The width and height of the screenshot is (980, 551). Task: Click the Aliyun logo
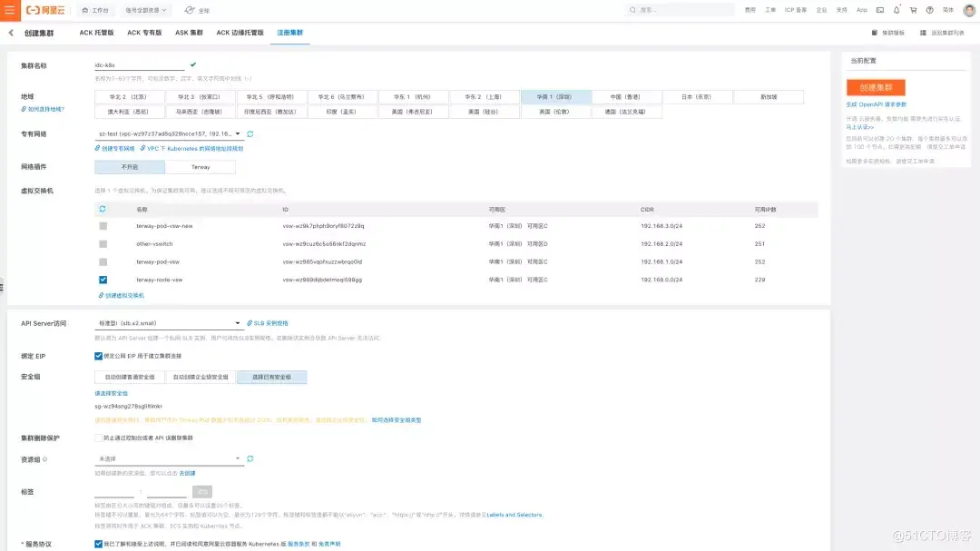click(45, 10)
